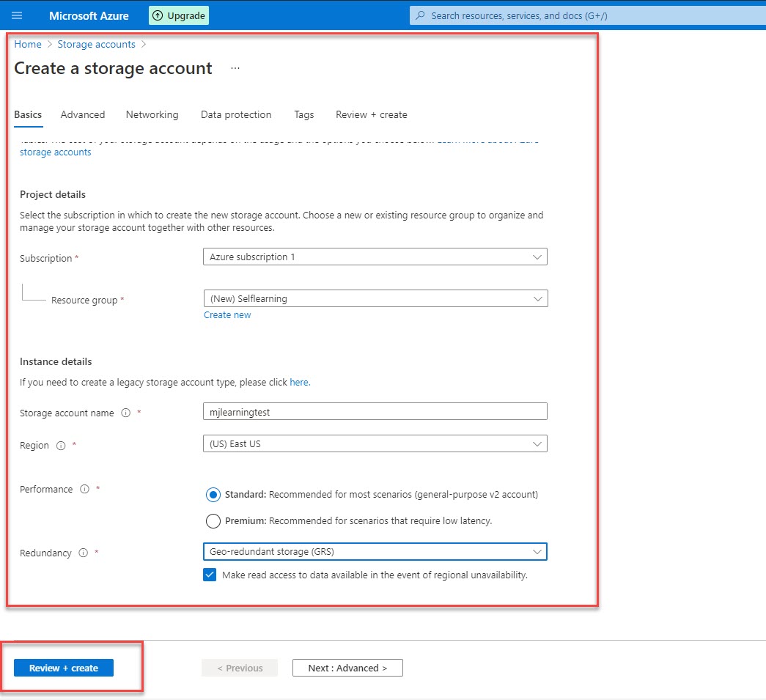Open the Review + create tab
Screen dimensions: 766x700
point(372,115)
